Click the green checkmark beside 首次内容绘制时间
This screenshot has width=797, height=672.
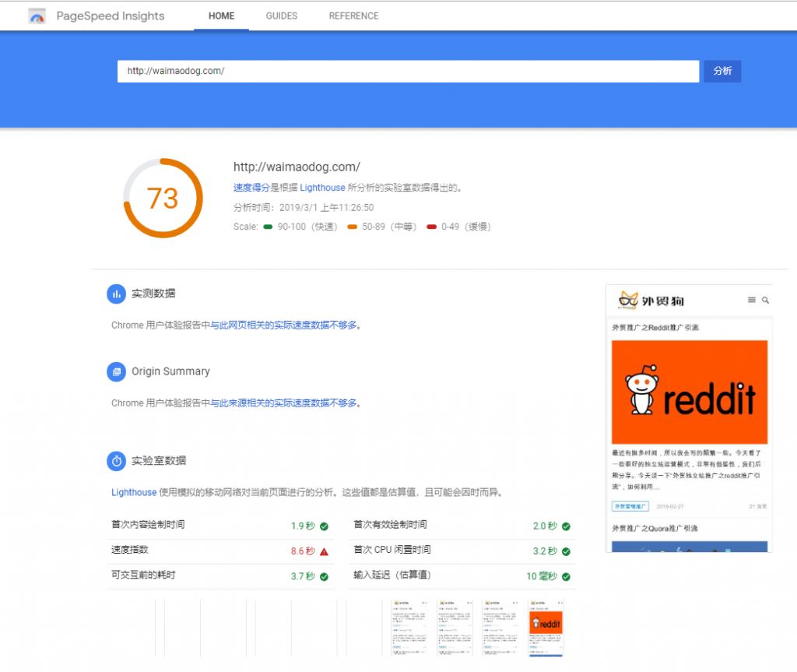(325, 526)
